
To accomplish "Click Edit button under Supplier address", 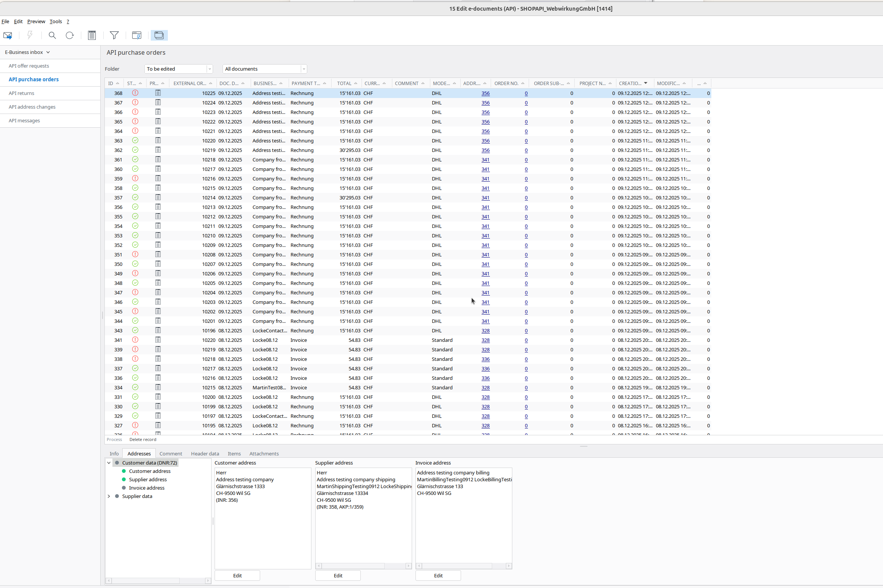I will coord(338,575).
